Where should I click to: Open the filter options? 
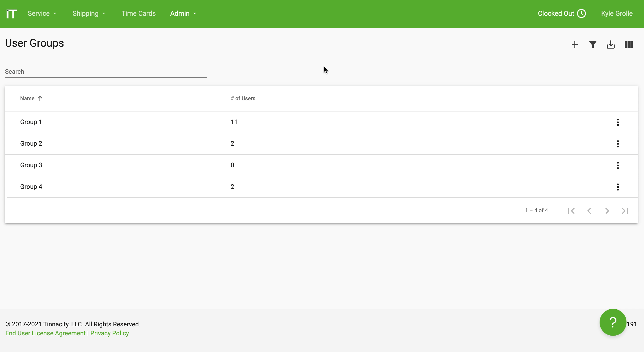[x=593, y=44]
